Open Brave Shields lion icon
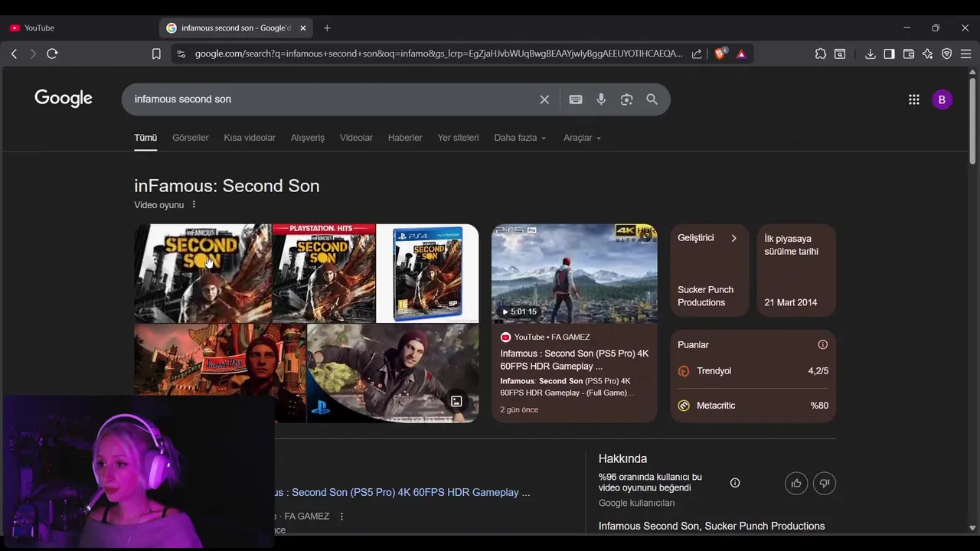Viewport: 980px width, 551px height. [x=720, y=54]
